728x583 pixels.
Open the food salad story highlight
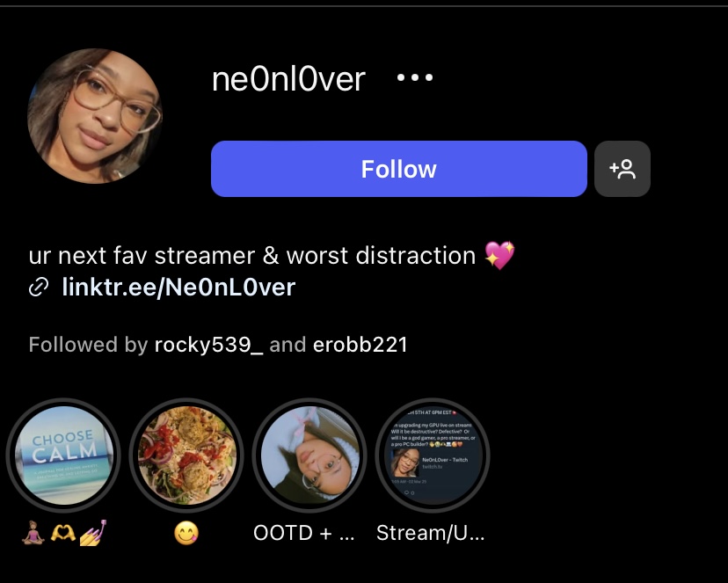(x=186, y=455)
